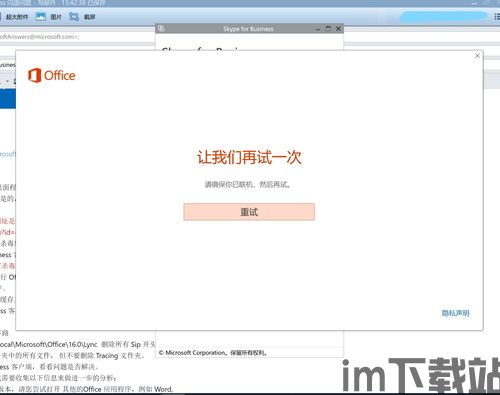Click the 'Tracing 文件夹' text in email body

click(120, 356)
